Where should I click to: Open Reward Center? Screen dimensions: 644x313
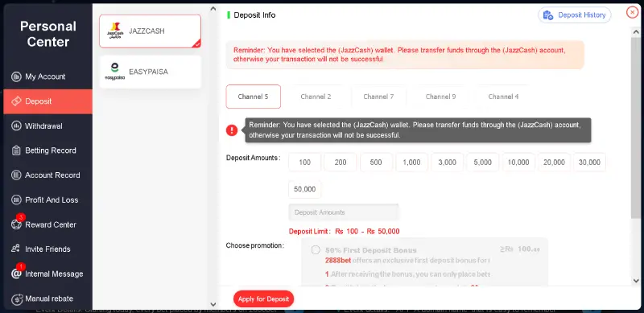pos(47,224)
